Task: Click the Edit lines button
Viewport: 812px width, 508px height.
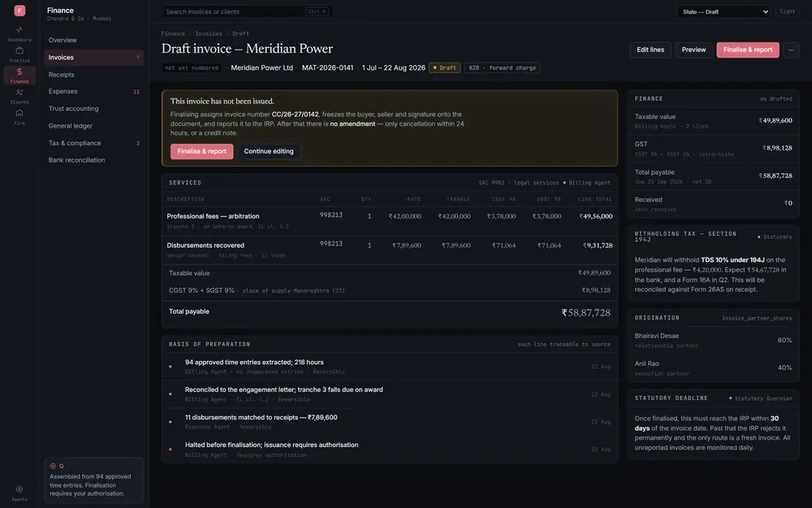Action: click(x=650, y=50)
